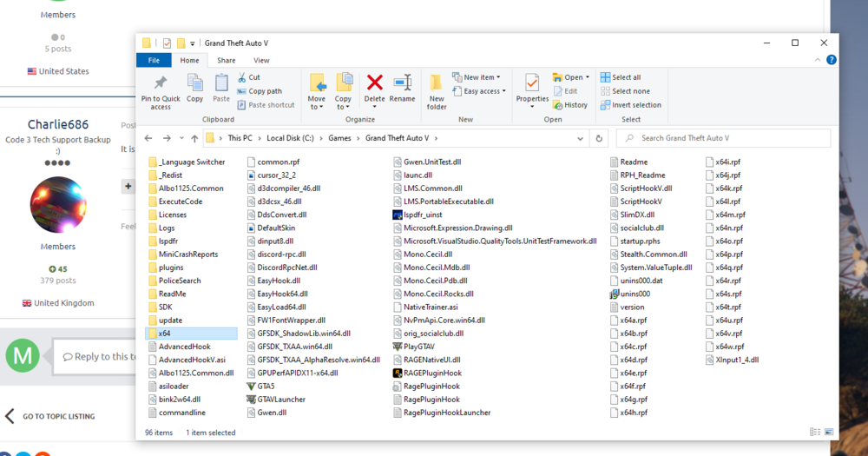Click the red Delete icon
The width and height of the screenshot is (868, 456).
point(375,83)
